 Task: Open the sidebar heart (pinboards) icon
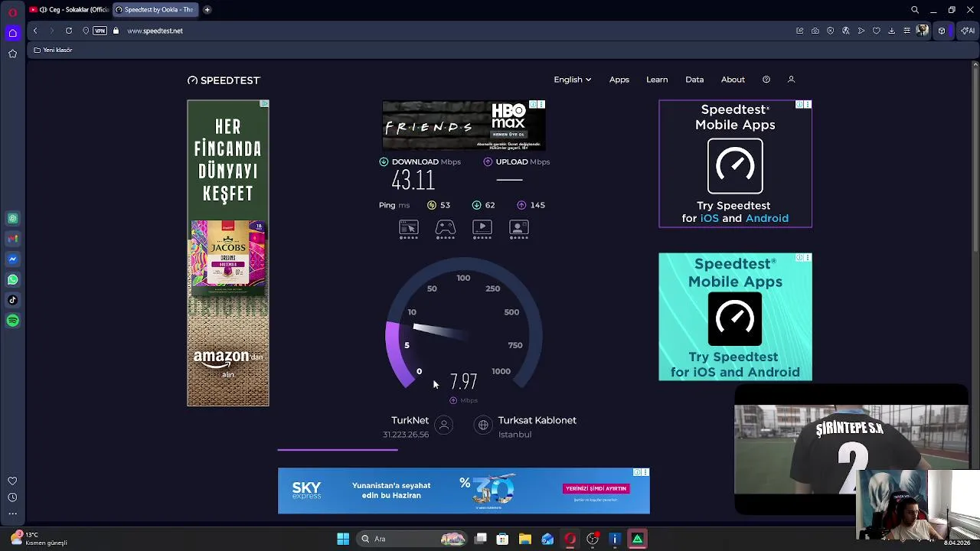12,481
